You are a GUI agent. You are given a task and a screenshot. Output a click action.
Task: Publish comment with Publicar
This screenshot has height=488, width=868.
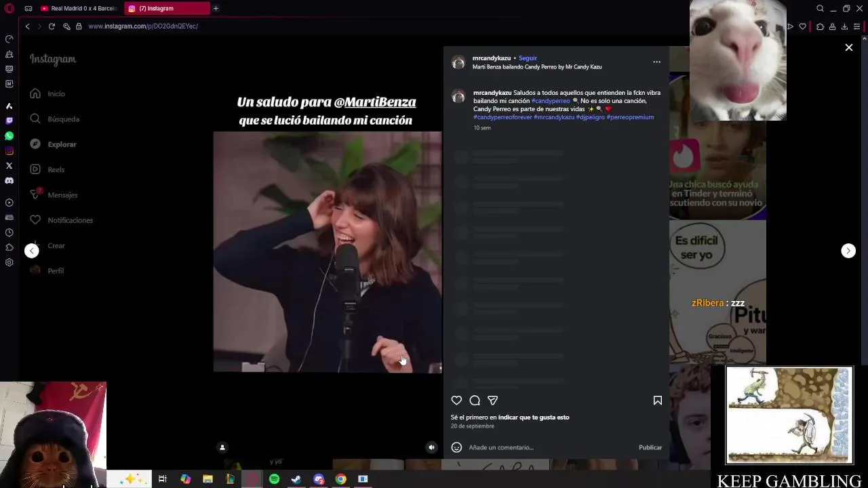650,447
